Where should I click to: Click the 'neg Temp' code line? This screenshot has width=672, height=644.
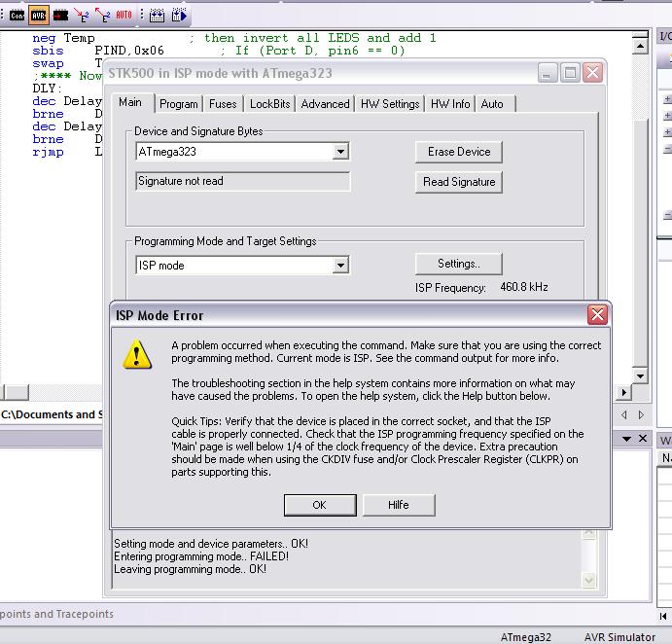(x=63, y=38)
